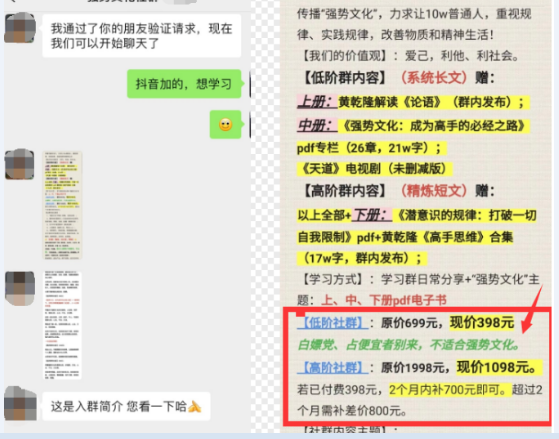Click the avatar beside the colorful image message
The width and height of the screenshot is (559, 439).
[20, 164]
